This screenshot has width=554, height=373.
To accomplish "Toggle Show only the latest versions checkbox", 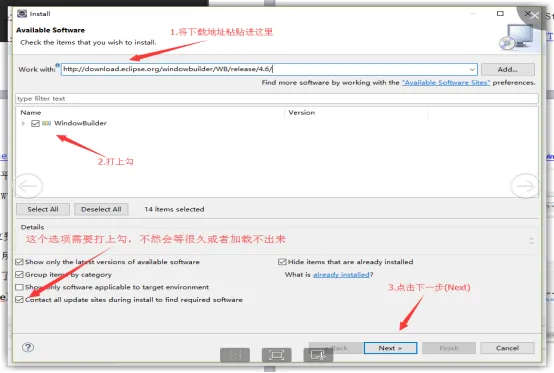I will [20, 262].
